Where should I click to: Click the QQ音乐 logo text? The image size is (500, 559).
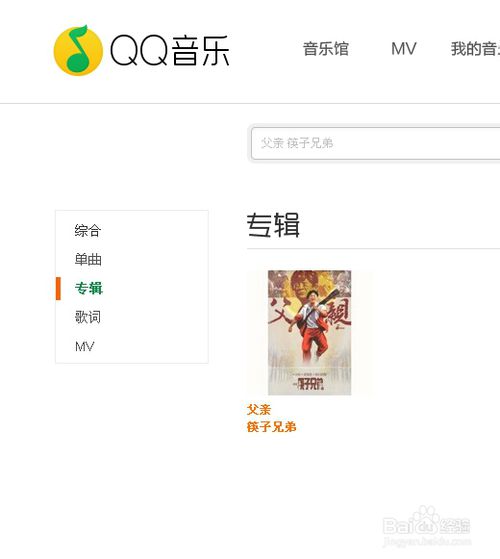pyautogui.click(x=170, y=51)
